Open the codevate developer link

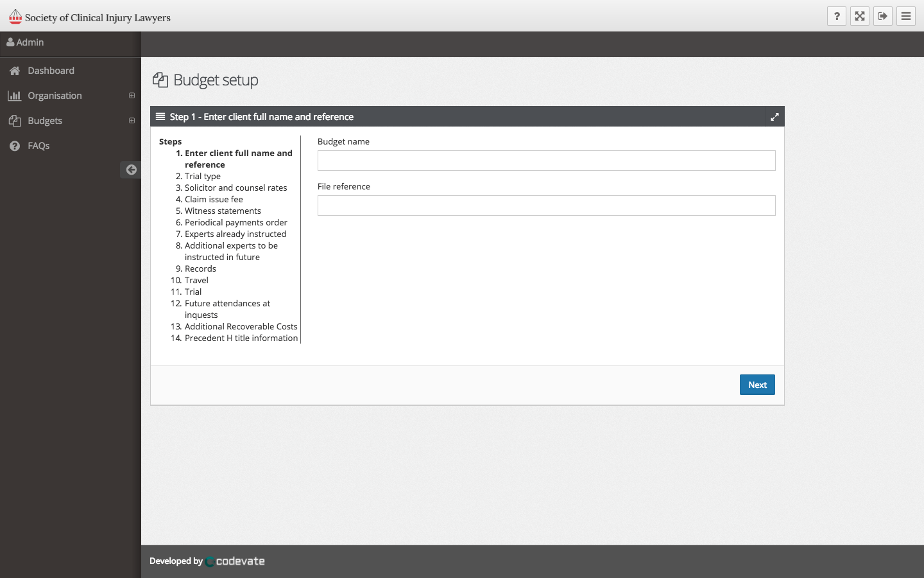[x=235, y=561]
